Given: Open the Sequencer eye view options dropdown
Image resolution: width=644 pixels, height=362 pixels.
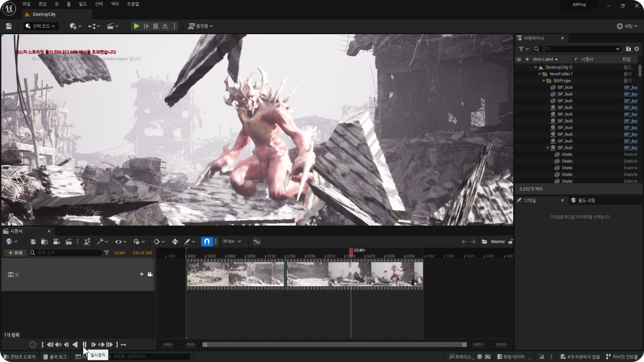Looking at the screenshot, I should (x=121, y=242).
